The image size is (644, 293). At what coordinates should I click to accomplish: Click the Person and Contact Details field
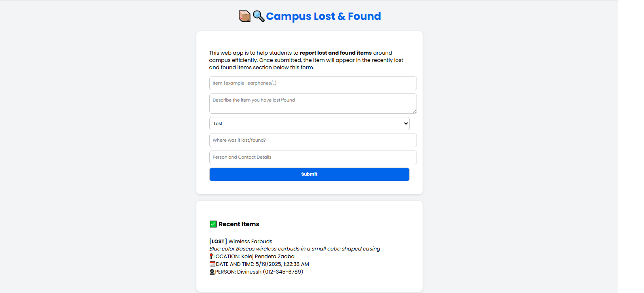(313, 157)
